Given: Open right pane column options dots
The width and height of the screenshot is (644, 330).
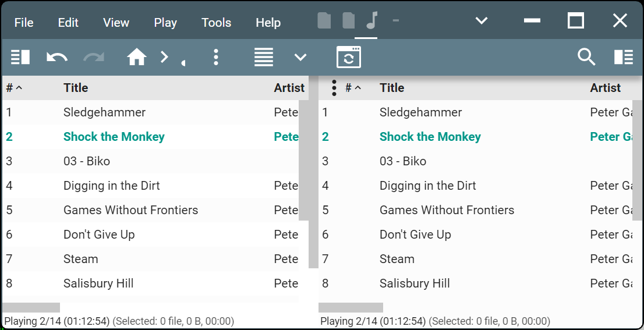Looking at the screenshot, I should (x=334, y=88).
